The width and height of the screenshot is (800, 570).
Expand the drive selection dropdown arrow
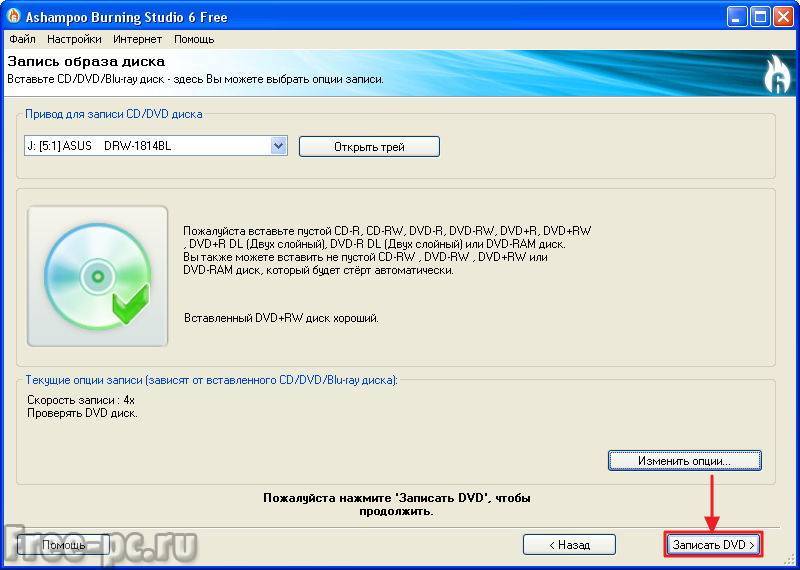(279, 146)
